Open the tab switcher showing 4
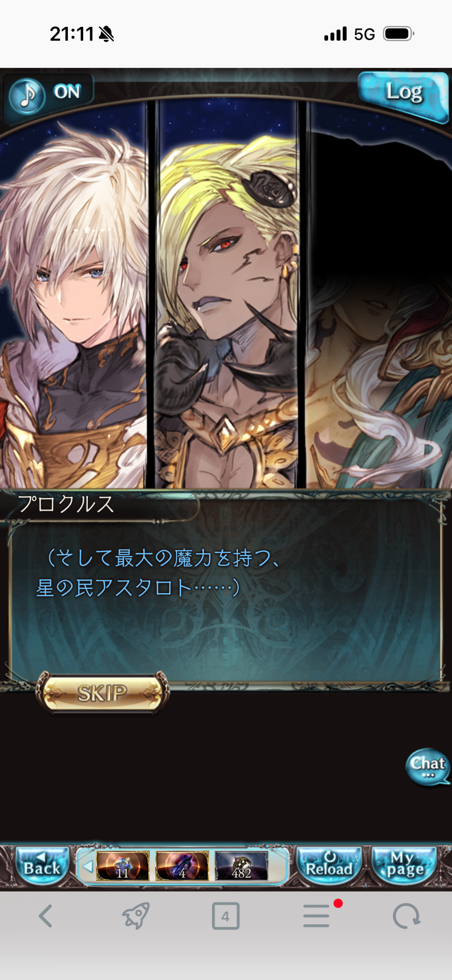Screen dimensions: 452x980 click(x=226, y=916)
